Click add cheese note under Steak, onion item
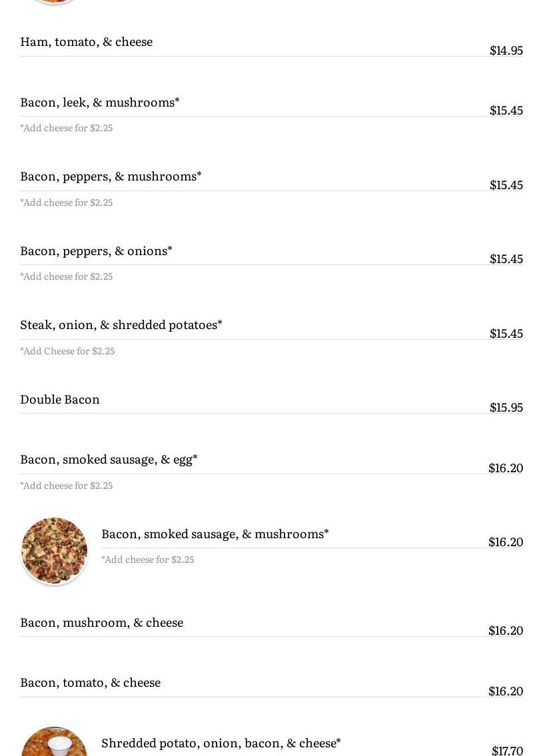The height and width of the screenshot is (756, 543). [x=67, y=351]
